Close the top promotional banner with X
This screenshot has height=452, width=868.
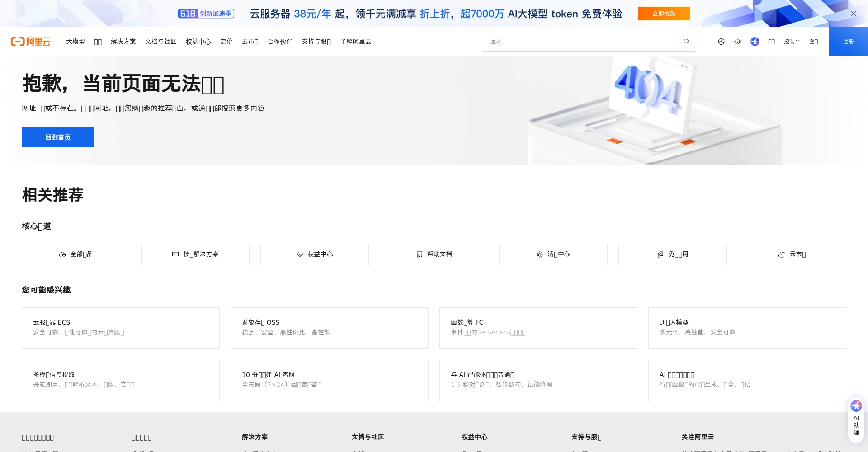[x=853, y=14]
